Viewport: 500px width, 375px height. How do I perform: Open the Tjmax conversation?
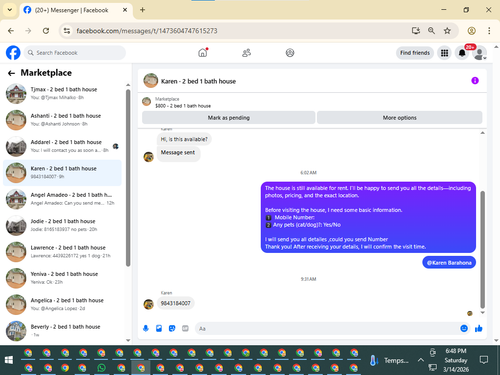click(63, 93)
